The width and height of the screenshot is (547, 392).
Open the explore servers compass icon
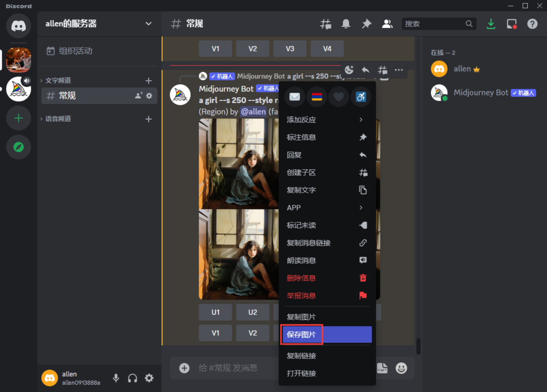point(18,147)
